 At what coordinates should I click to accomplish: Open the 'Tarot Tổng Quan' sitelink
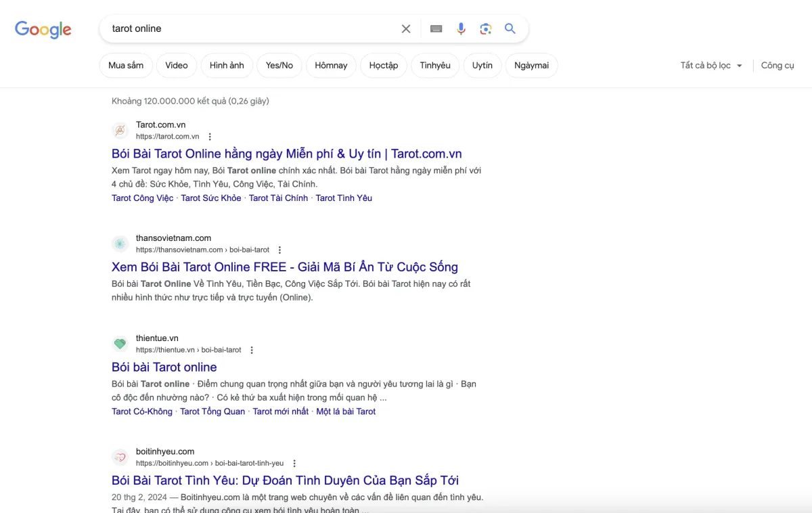(212, 411)
